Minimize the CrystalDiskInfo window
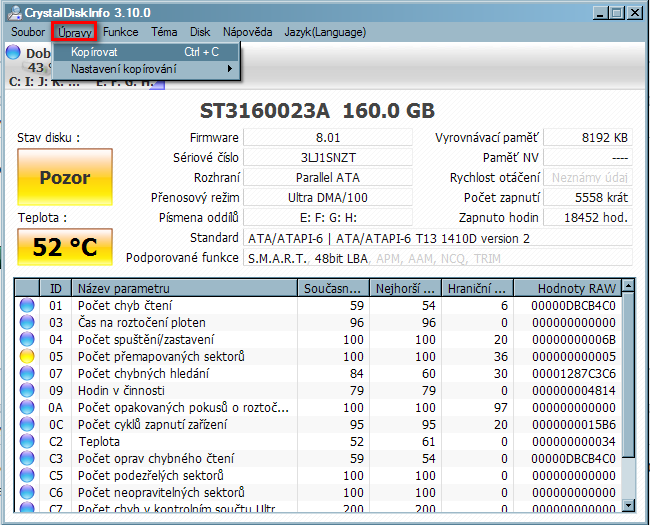Image resolution: width=650 pixels, height=525 pixels. coord(600,13)
